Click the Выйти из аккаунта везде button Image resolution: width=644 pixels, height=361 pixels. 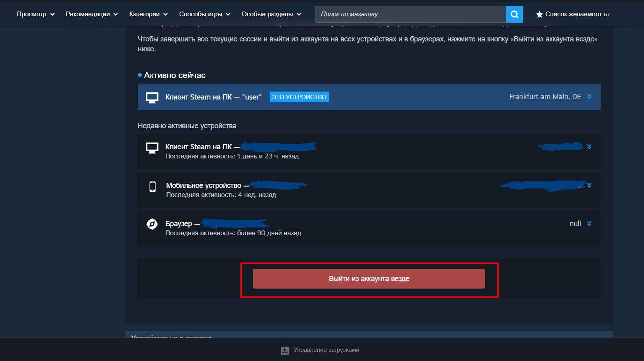[x=369, y=279]
